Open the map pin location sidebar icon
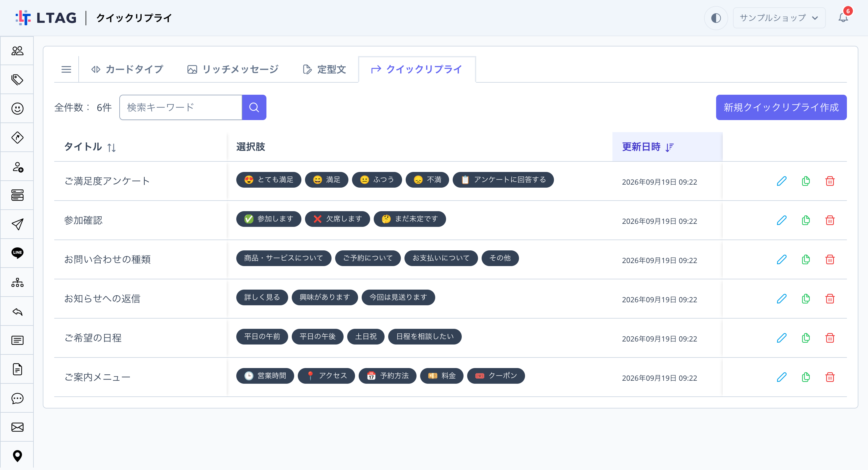868x470 pixels. (17, 456)
